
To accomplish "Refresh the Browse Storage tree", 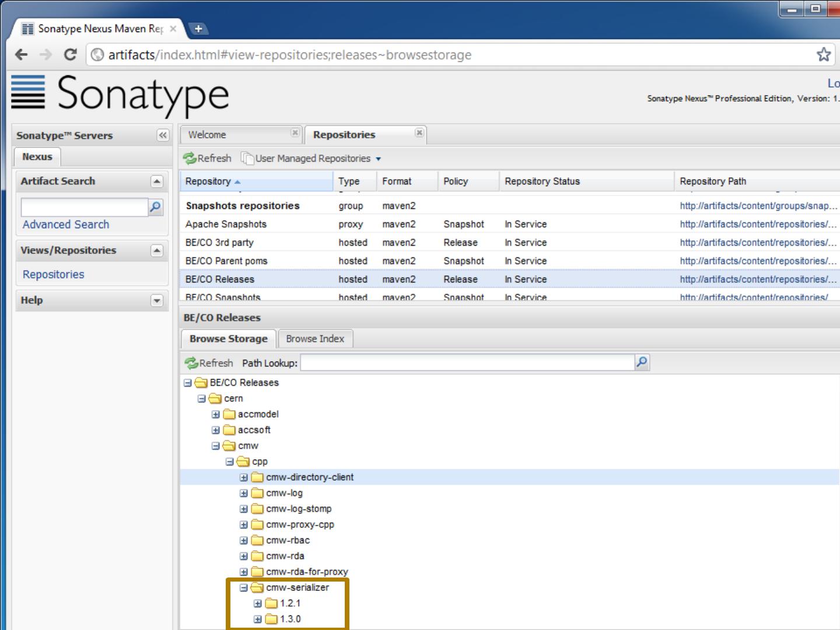I will (209, 363).
